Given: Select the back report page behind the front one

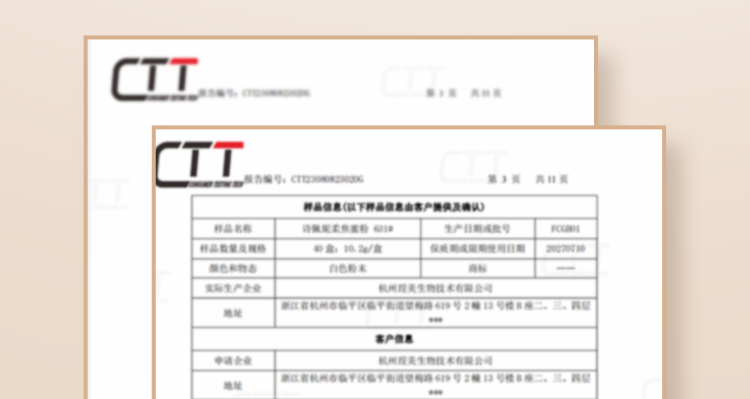Looking at the screenshot, I should pyautogui.click(x=341, y=81).
